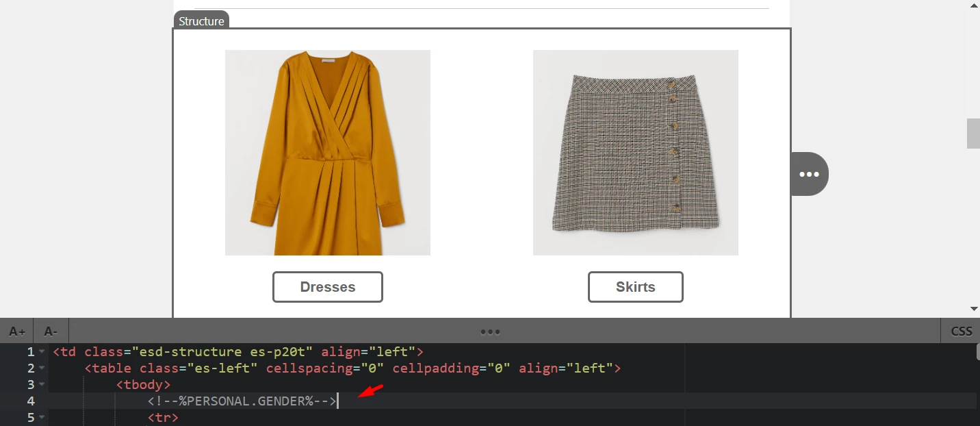Click the td class esd-structure code line
Viewport: 980px width, 426px height.
[238, 352]
